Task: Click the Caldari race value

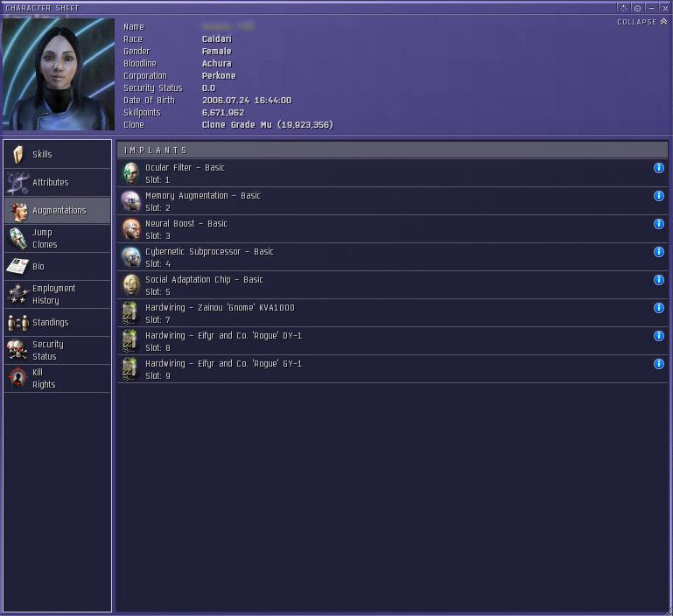Action: [x=217, y=39]
